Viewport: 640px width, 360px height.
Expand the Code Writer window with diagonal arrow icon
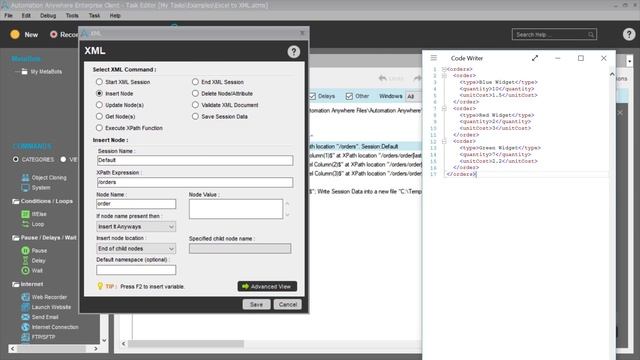tap(535, 58)
